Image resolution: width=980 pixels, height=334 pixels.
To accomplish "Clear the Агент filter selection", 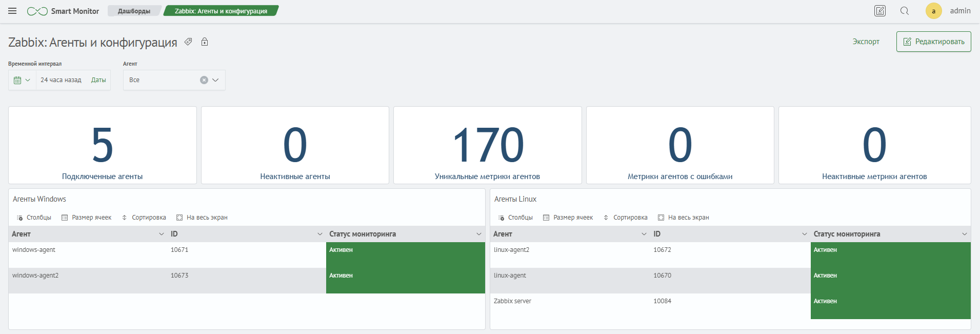I will pyautogui.click(x=204, y=80).
